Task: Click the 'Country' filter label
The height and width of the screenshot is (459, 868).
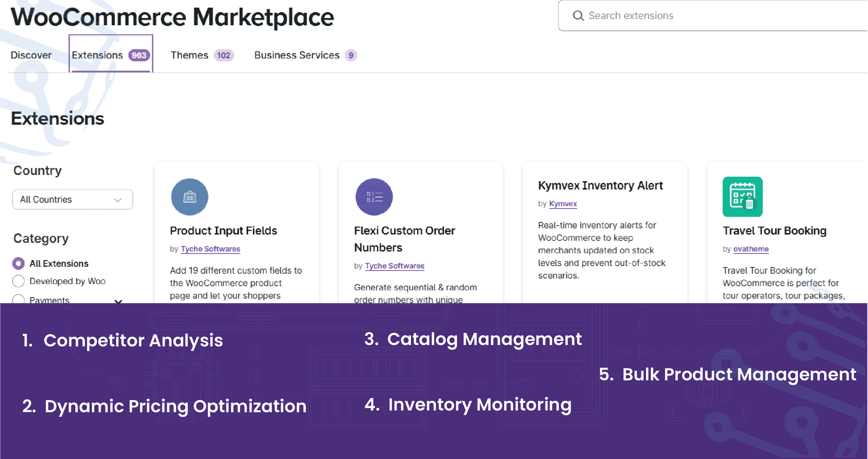Action: coord(37,170)
